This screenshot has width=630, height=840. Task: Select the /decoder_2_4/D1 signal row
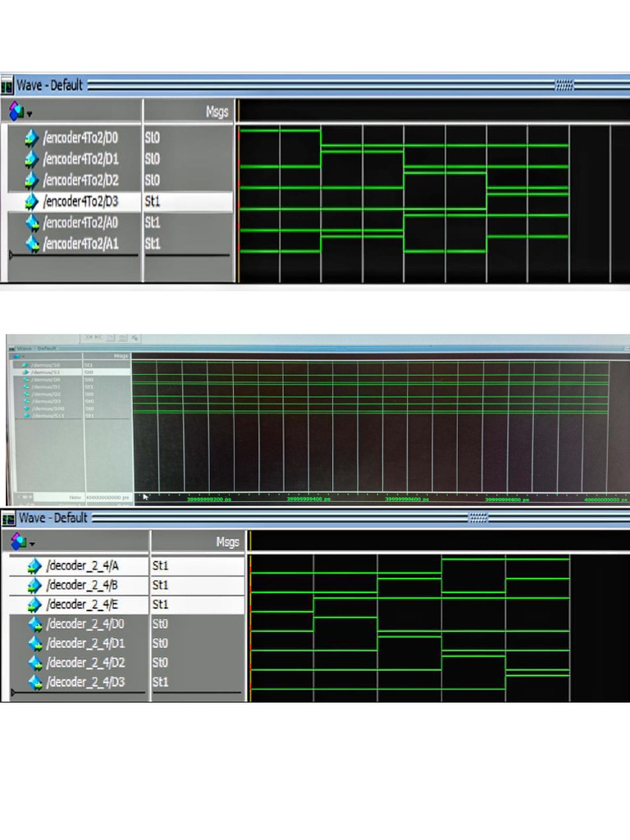pos(127,643)
